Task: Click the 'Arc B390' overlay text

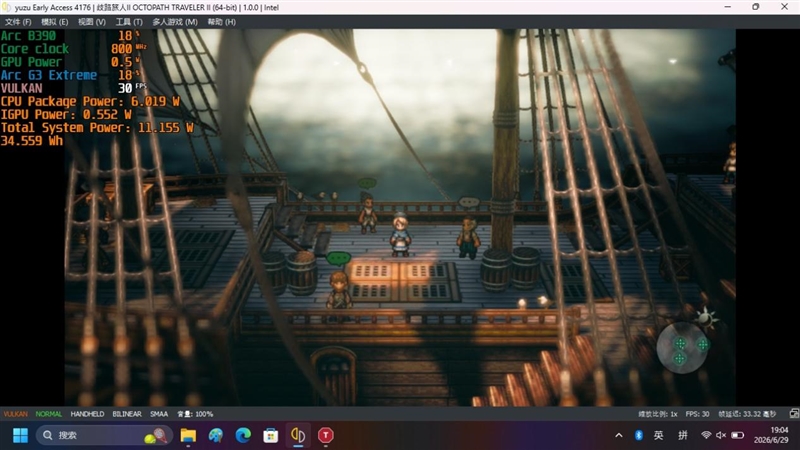Action: pyautogui.click(x=28, y=36)
